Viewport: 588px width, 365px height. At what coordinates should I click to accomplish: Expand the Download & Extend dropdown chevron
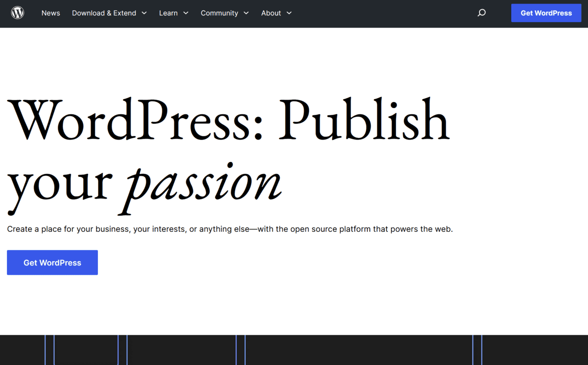[144, 13]
